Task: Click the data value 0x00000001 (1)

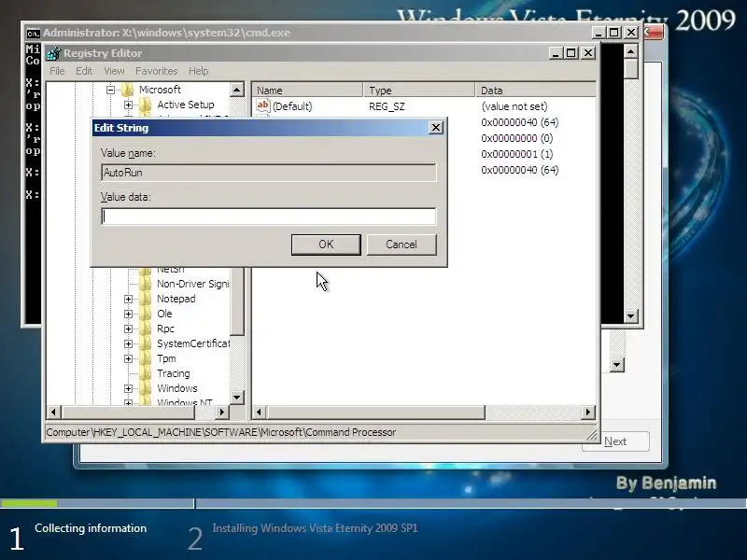Action: tap(517, 154)
